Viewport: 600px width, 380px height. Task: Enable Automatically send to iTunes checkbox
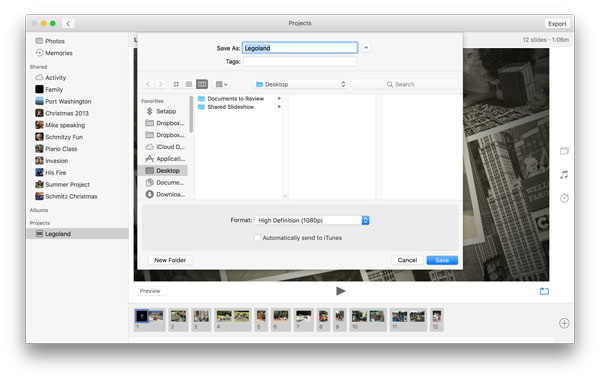click(x=258, y=238)
